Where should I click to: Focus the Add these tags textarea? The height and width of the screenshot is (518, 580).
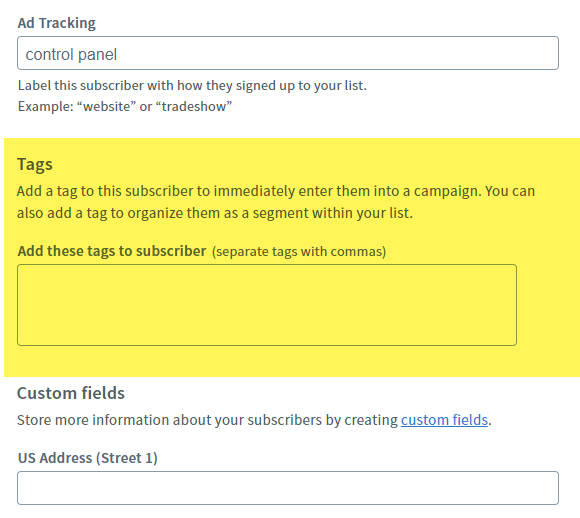267,305
